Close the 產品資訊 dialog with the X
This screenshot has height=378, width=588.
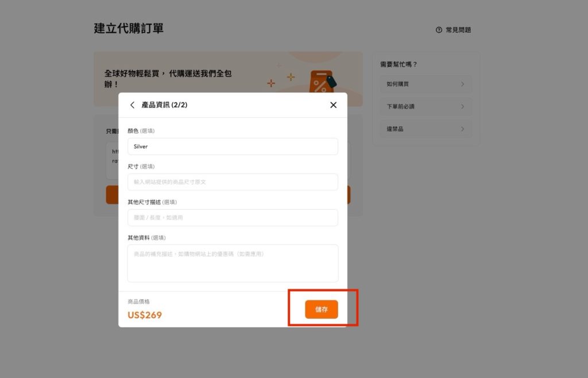pos(333,105)
